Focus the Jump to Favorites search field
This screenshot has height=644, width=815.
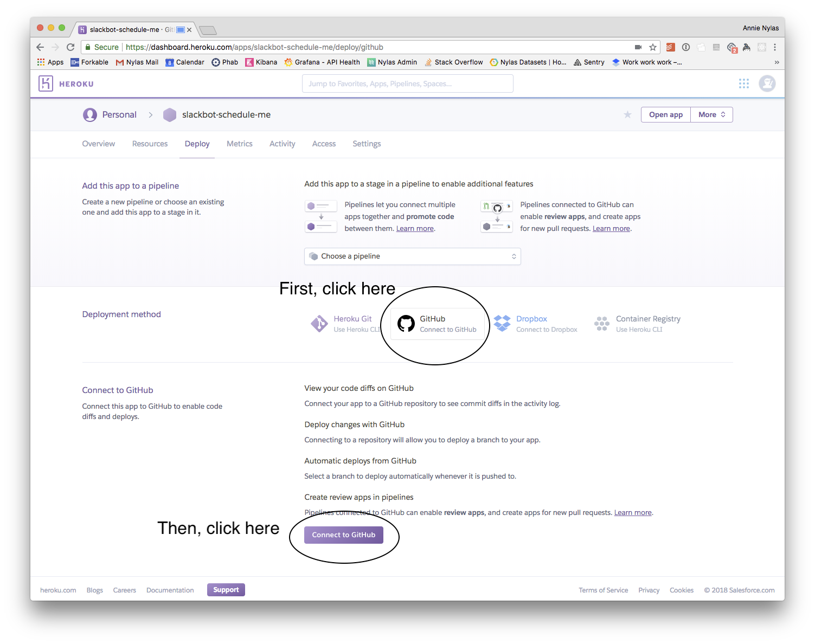(408, 83)
